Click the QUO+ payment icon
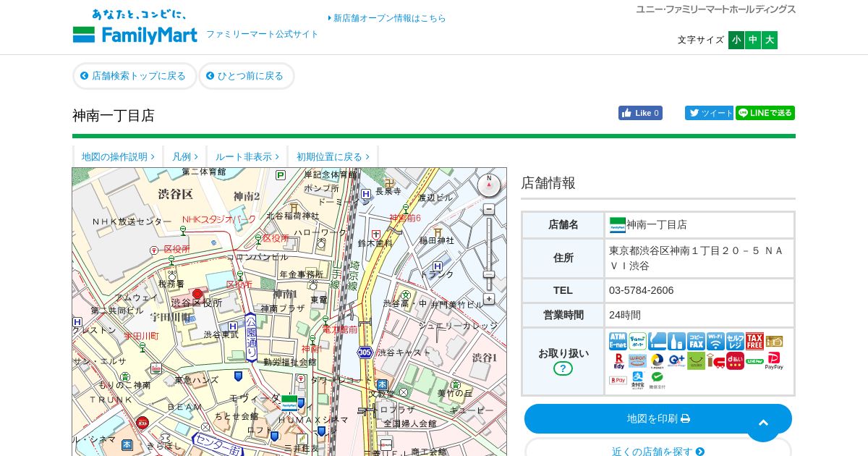 point(676,361)
